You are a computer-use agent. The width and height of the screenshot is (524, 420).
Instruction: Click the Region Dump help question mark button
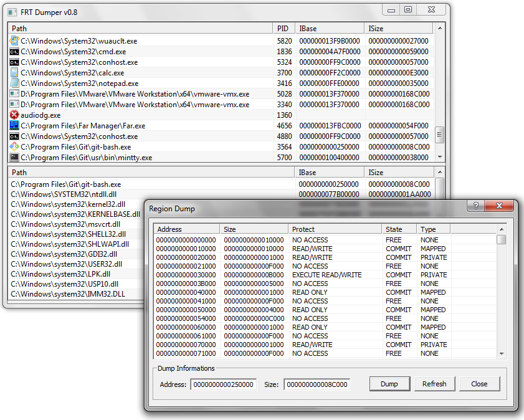(476, 206)
